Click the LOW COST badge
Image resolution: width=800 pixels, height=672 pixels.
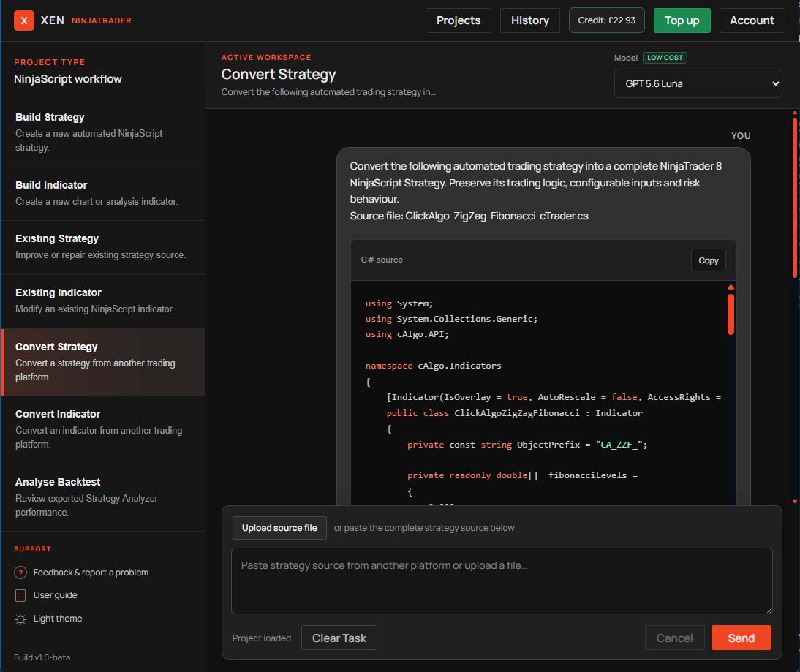pos(665,58)
